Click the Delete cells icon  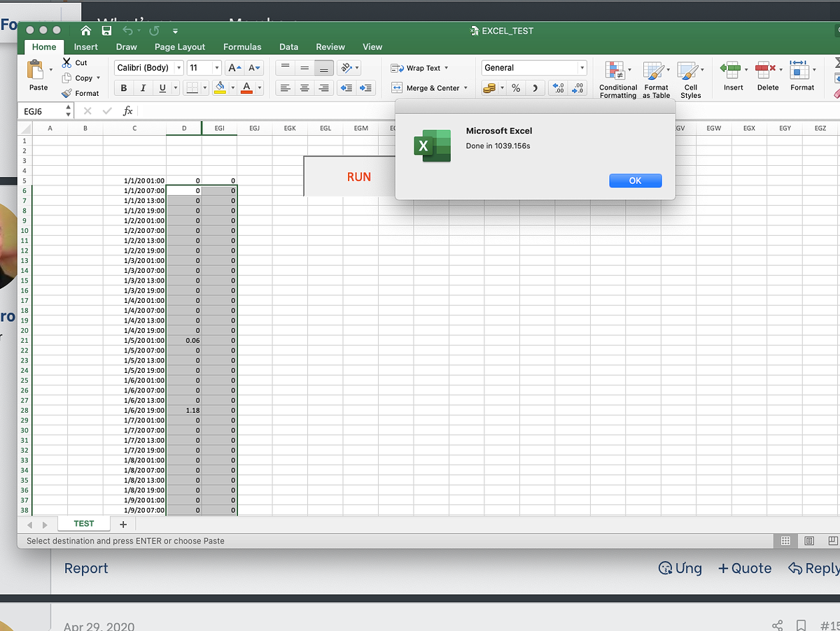(766, 69)
